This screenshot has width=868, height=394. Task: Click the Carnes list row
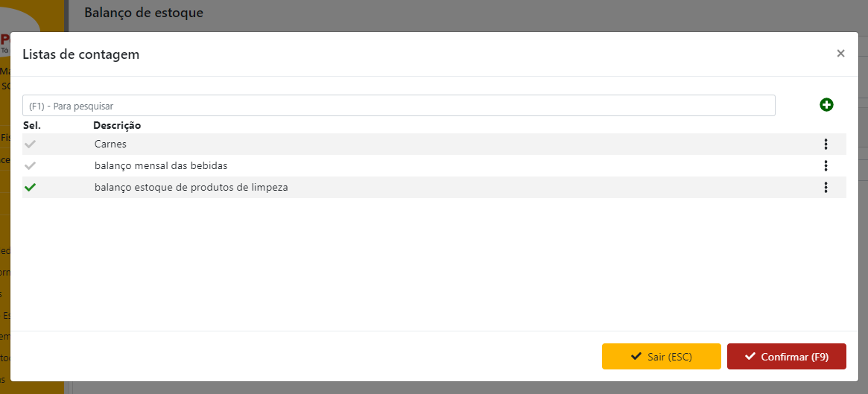coord(110,144)
